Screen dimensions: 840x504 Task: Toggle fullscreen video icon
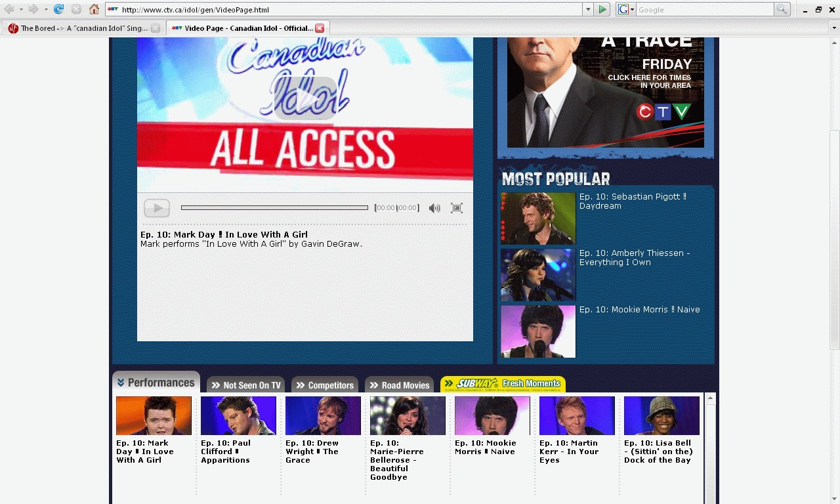(457, 208)
